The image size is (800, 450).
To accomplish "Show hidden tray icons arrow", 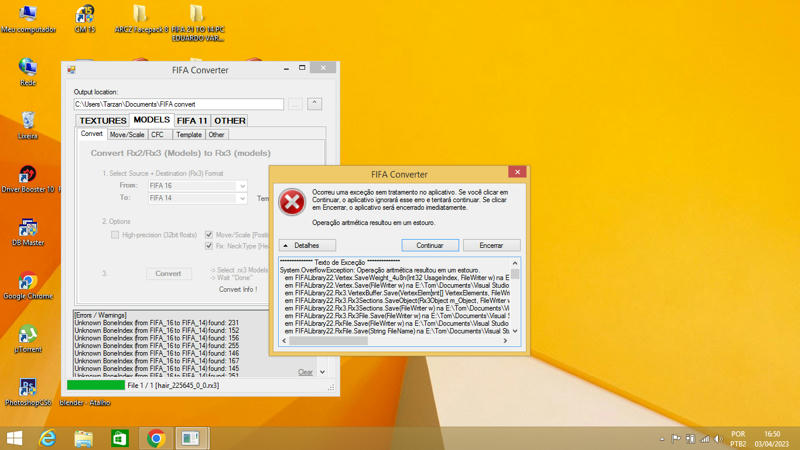I will [662, 439].
